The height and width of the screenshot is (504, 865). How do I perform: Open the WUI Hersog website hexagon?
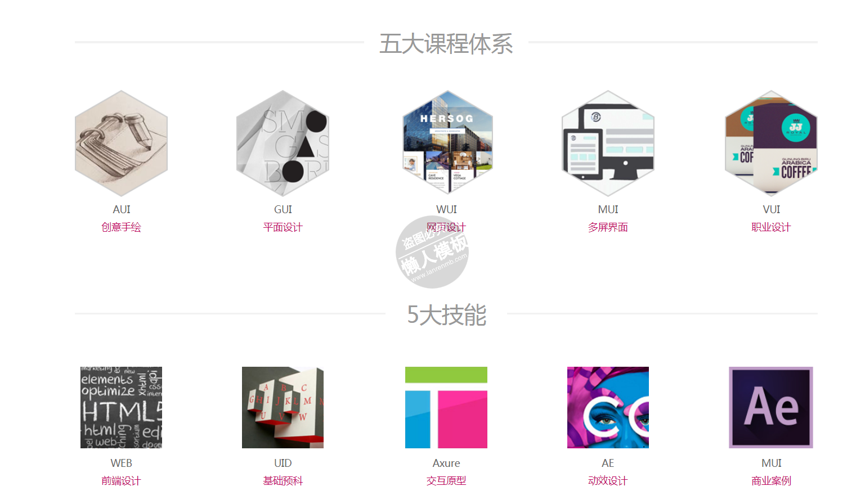pos(447,143)
